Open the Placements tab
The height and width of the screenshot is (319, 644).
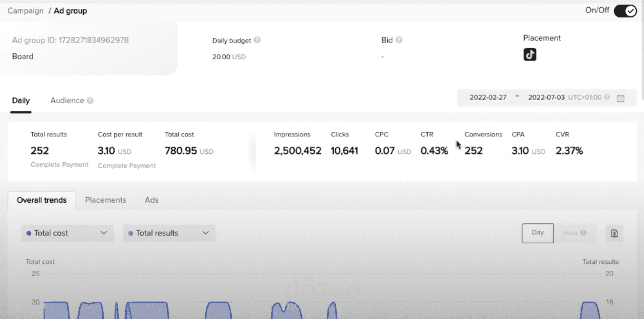[106, 200]
